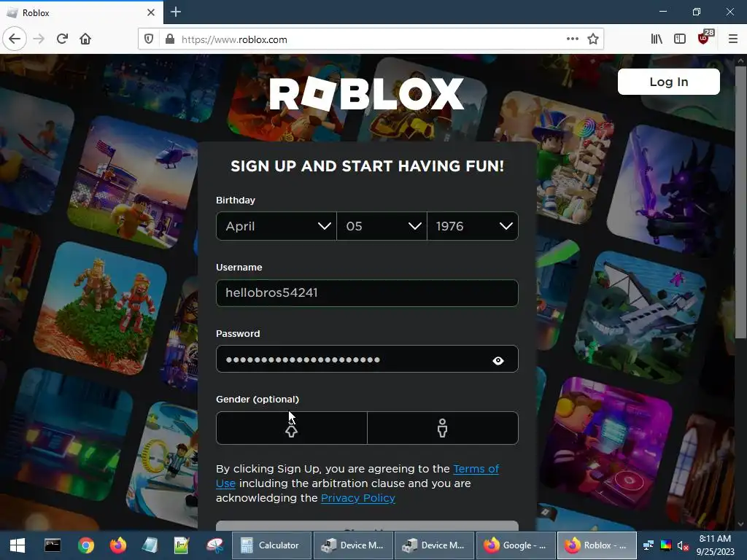Screen dimensions: 747x560
Task: View site security padlock details
Action: tap(169, 39)
